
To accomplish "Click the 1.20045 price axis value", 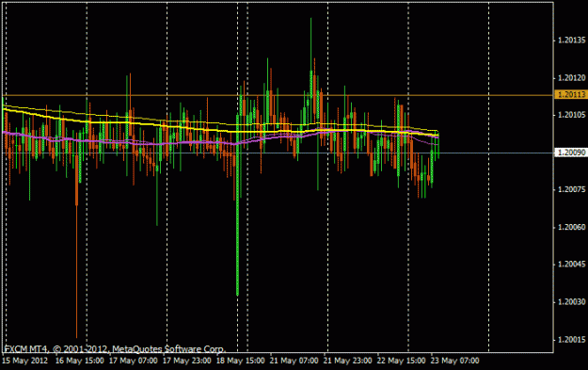I will pos(572,265).
